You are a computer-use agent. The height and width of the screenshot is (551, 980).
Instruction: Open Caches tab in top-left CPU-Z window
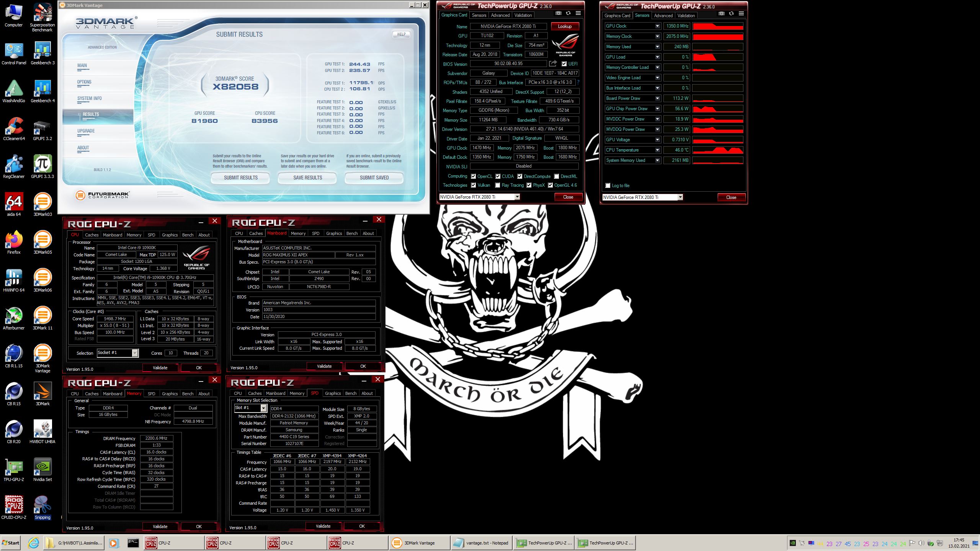(91, 235)
